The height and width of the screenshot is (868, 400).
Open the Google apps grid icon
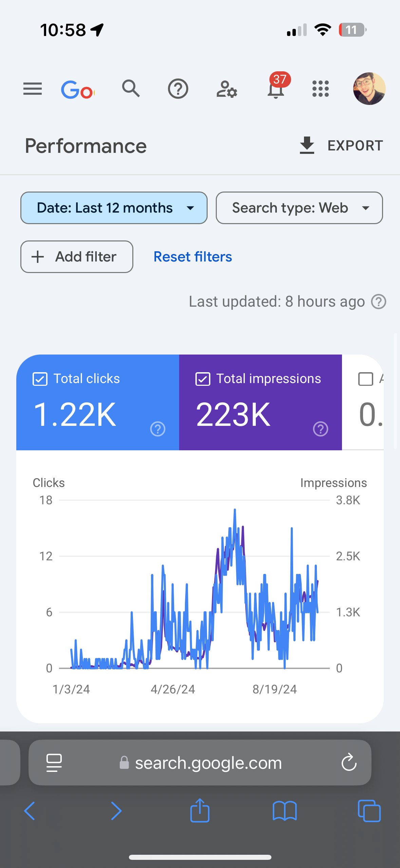[x=320, y=89]
